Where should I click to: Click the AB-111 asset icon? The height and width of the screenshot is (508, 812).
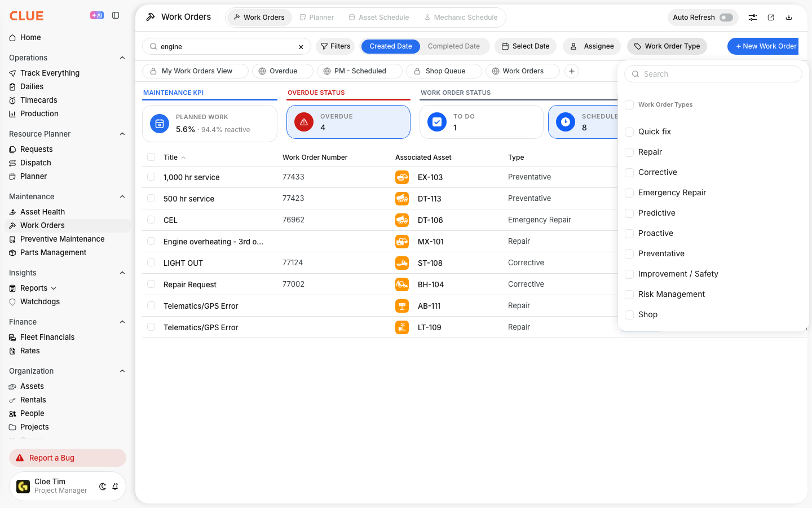point(402,306)
